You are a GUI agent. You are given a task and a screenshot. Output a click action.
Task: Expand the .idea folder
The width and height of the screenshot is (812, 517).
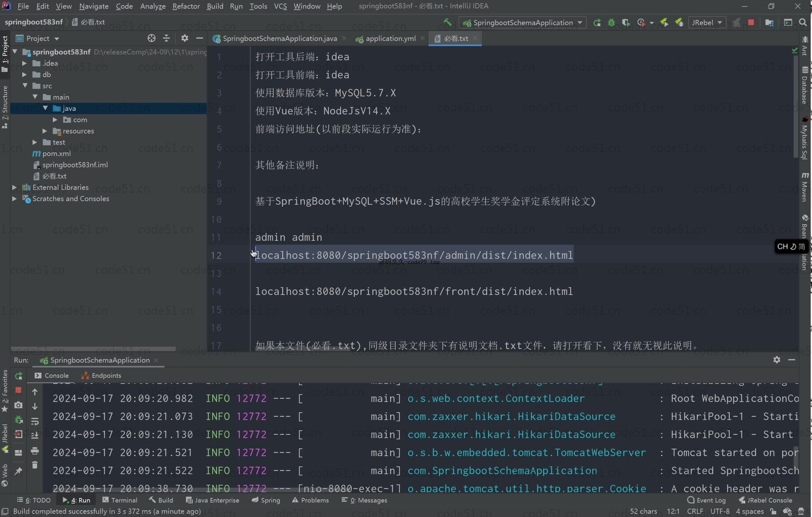click(x=24, y=63)
